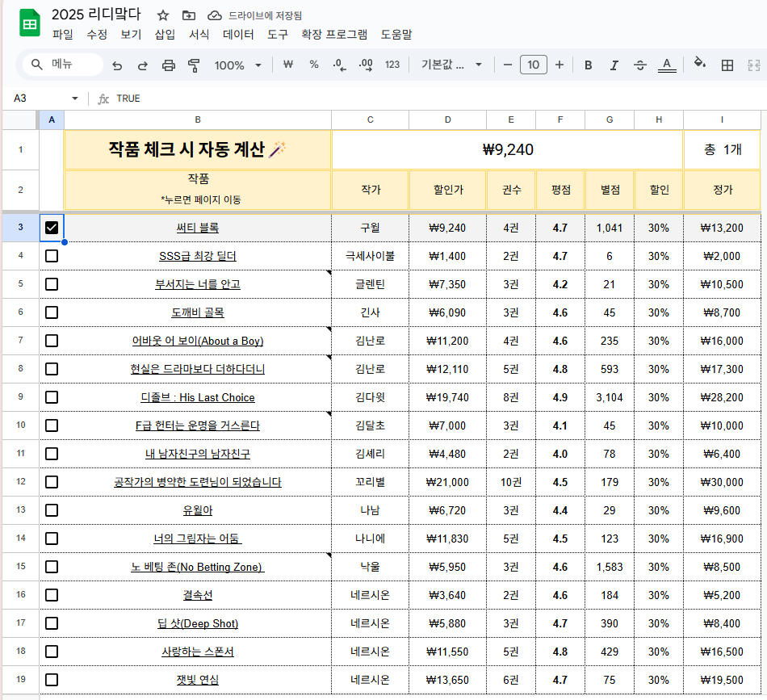Uncheck the 써티 블룩 checkbox
This screenshot has width=767, height=700.
coord(52,228)
